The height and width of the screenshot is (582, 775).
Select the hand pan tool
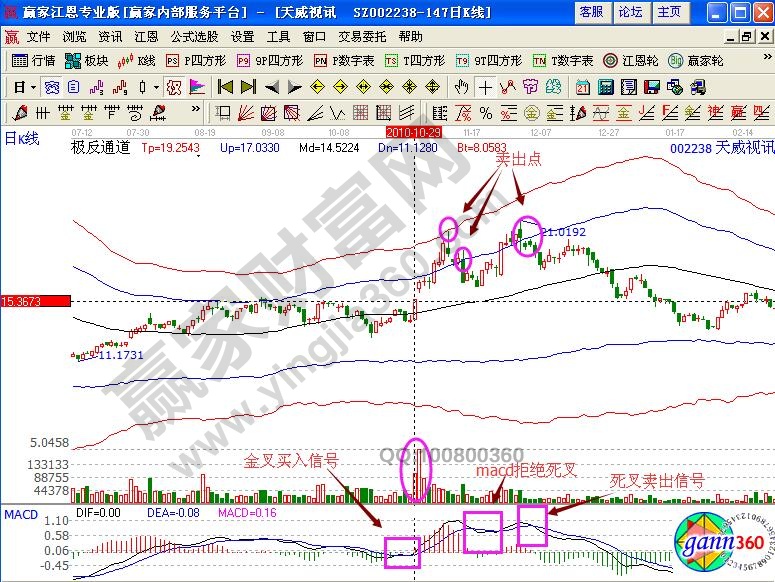click(461, 86)
